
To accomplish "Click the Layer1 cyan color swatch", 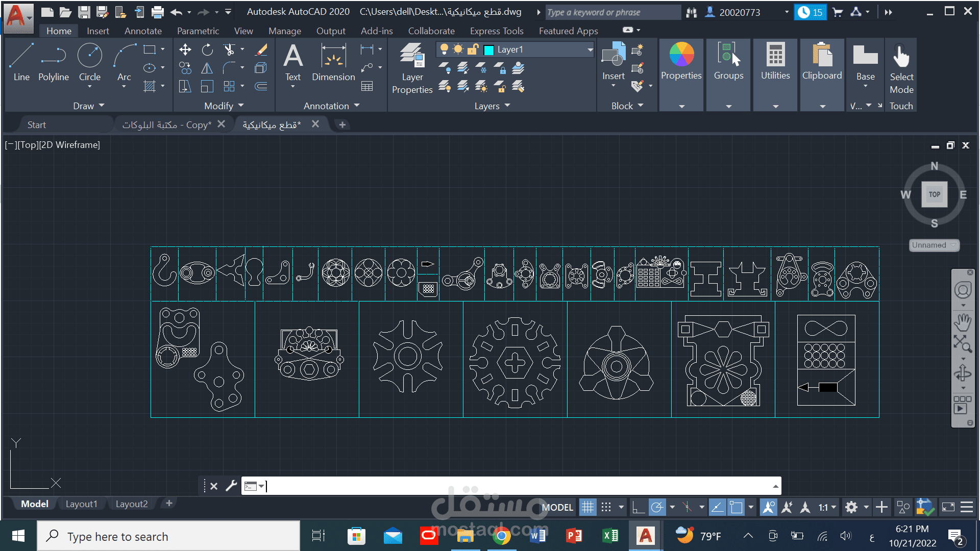I will pos(489,50).
